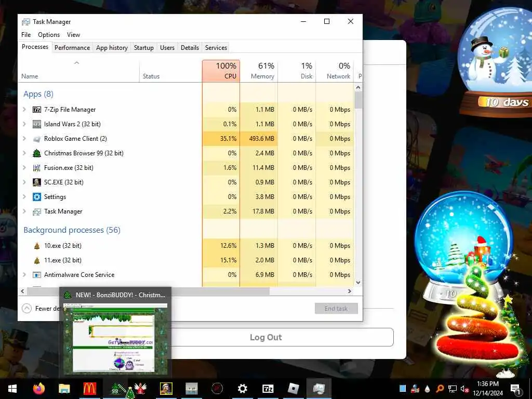Open File Explorer from the taskbar
The image size is (532, 399).
[x=64, y=389]
